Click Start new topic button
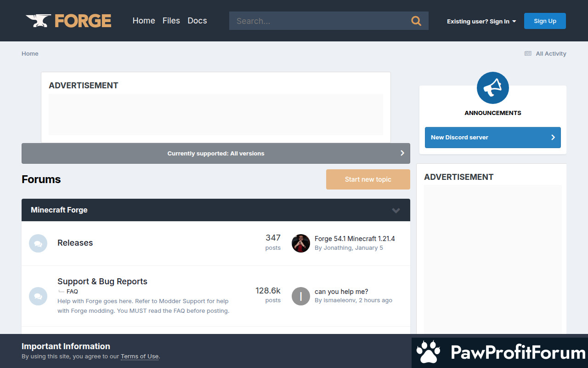Image resolution: width=588 pixels, height=368 pixels. coord(368,179)
